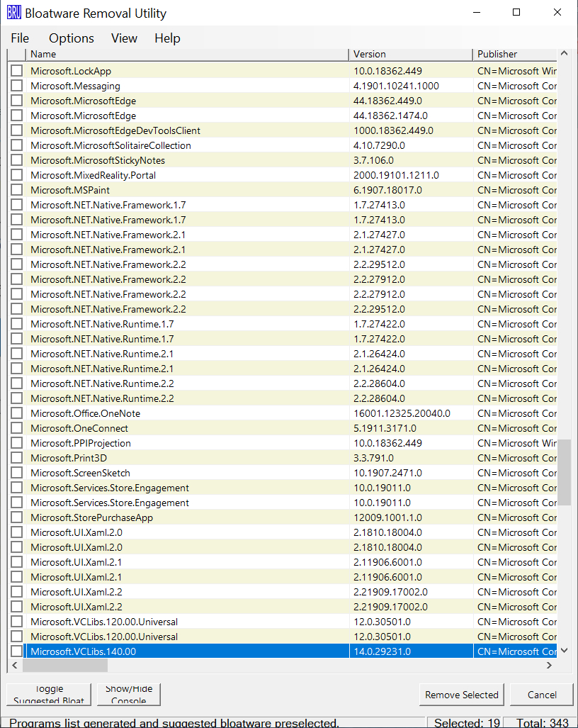
Task: Open the View menu
Action: [124, 38]
